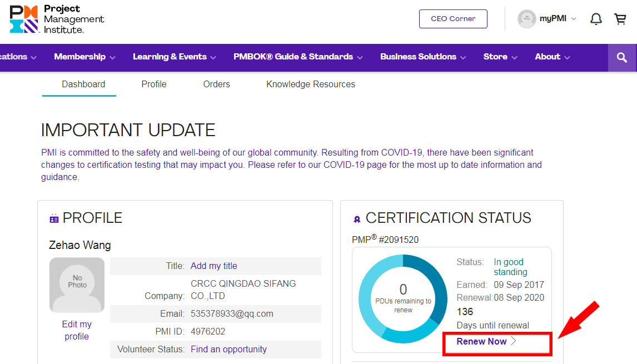
Task: Click the myPMI avatar picture
Action: pos(527,19)
